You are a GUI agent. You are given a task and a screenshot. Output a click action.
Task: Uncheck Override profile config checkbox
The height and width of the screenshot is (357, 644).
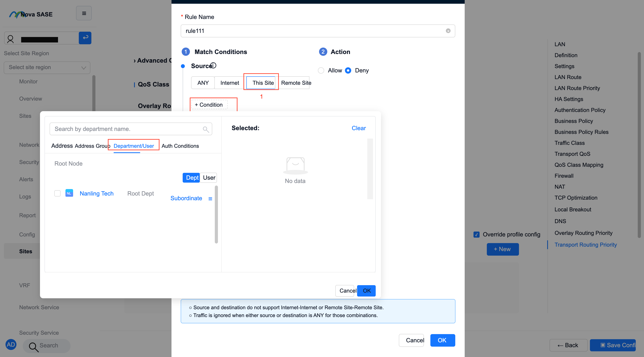476,234
